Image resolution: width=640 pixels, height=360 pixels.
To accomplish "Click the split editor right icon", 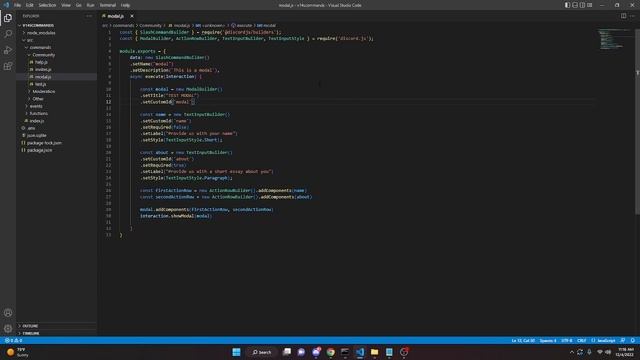I will [x=623, y=16].
